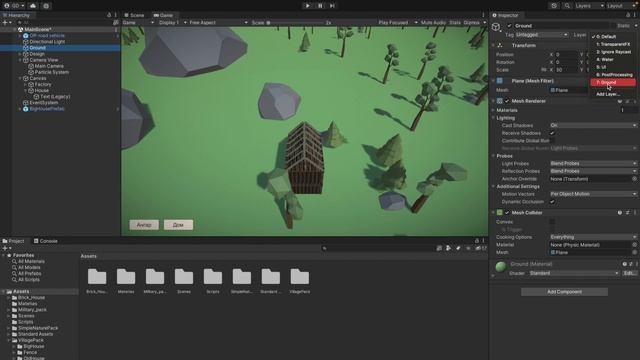Open the Motion Vectors dropdown
640x360 pixels.
tap(593, 194)
